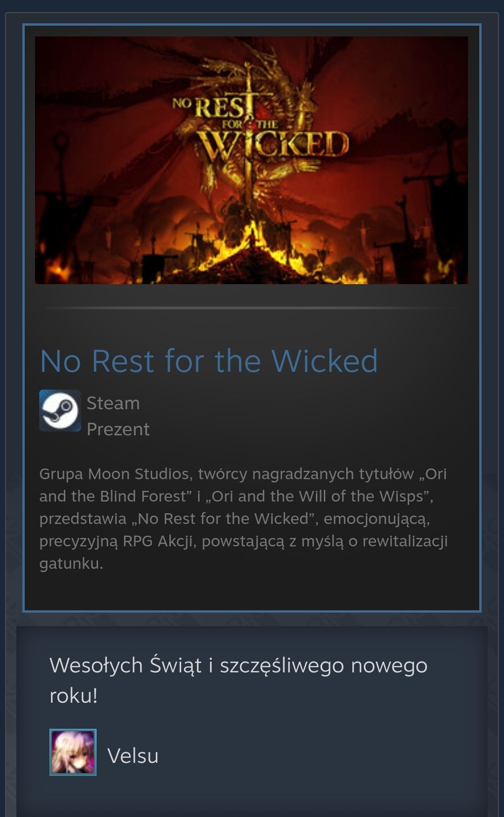Image resolution: width=504 pixels, height=817 pixels.
Task: Tap the No Rest for the Wicked banner image
Action: 252,160
